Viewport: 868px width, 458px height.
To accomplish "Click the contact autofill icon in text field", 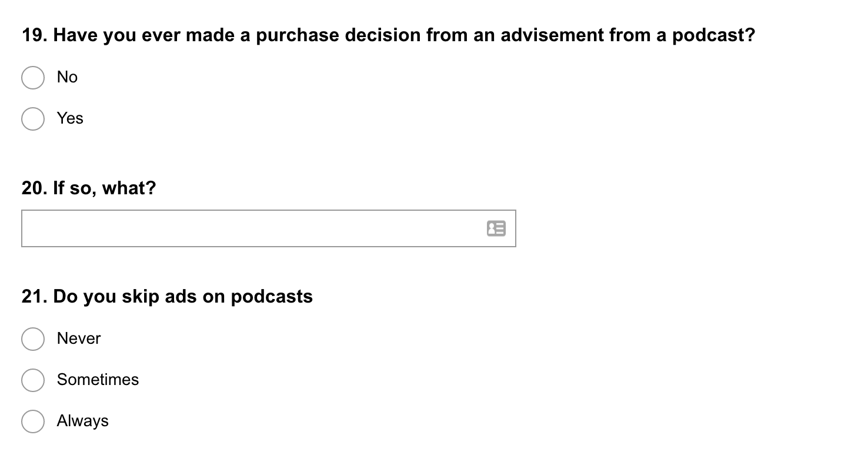I will point(496,228).
